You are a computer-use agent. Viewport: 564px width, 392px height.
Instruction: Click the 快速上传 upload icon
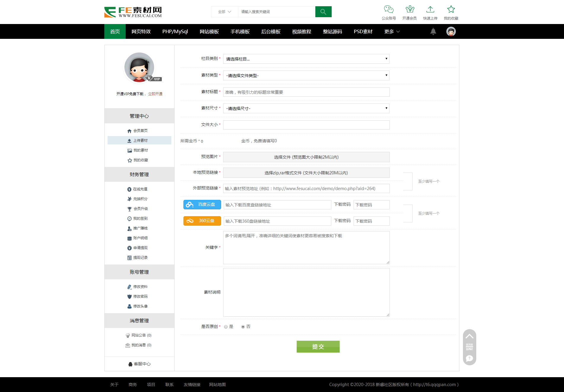pos(430,9)
